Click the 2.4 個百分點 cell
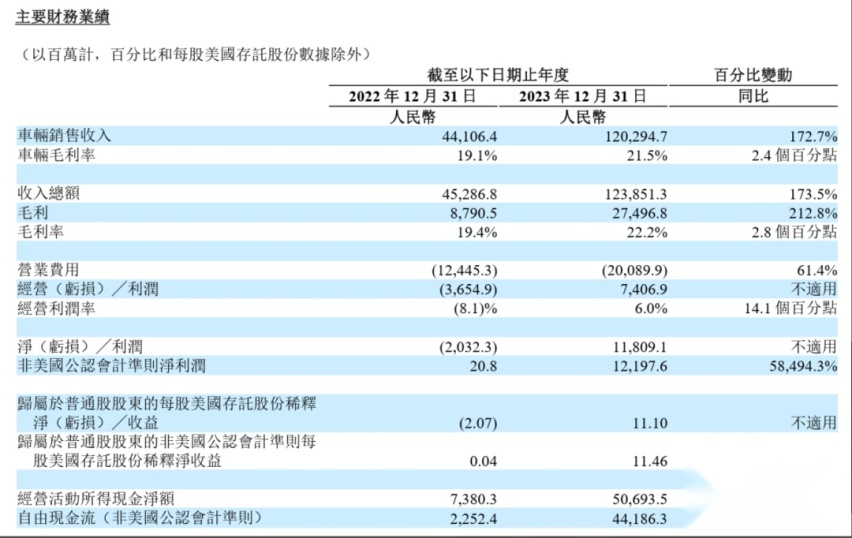Viewport: 852px width, 538px height. [x=794, y=155]
